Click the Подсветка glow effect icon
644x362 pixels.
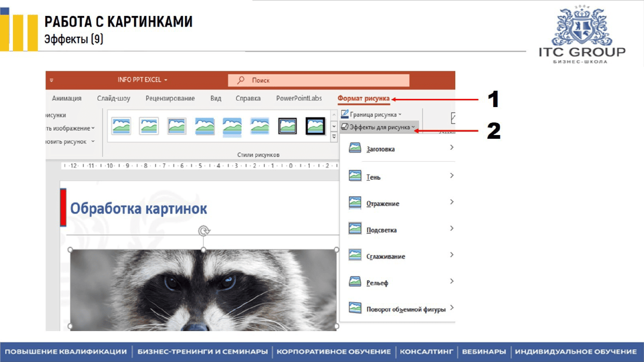(355, 229)
